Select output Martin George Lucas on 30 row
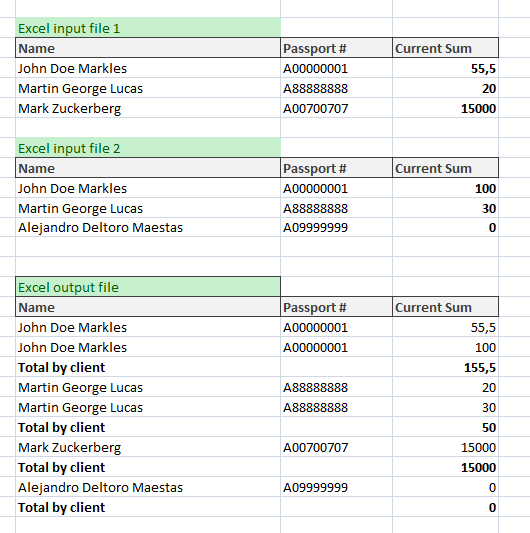The height and width of the screenshot is (533, 530). pos(148,407)
